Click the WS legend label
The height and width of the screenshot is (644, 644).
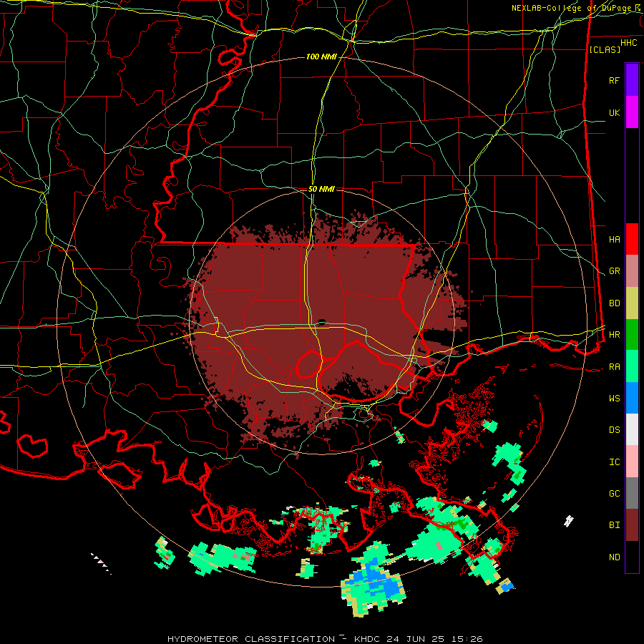[x=614, y=399]
